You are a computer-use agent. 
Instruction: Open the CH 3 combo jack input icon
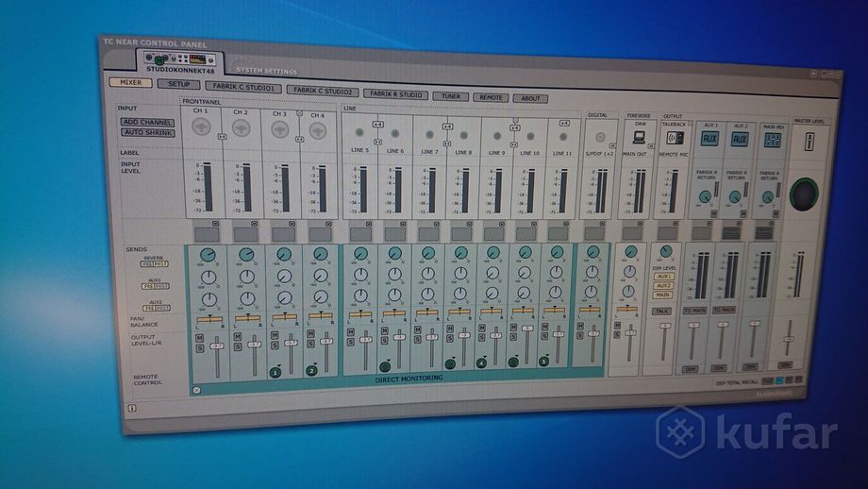tap(280, 129)
